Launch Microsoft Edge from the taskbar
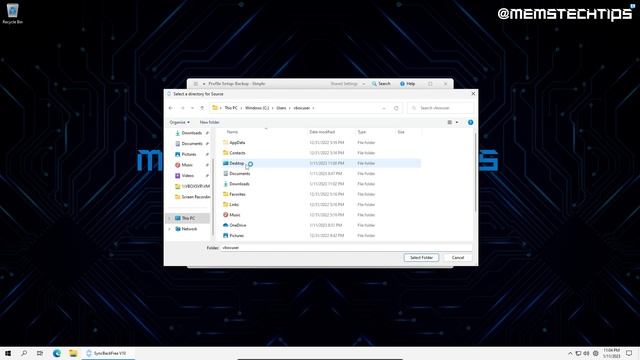This screenshot has width=640, height=360. [x=57, y=353]
